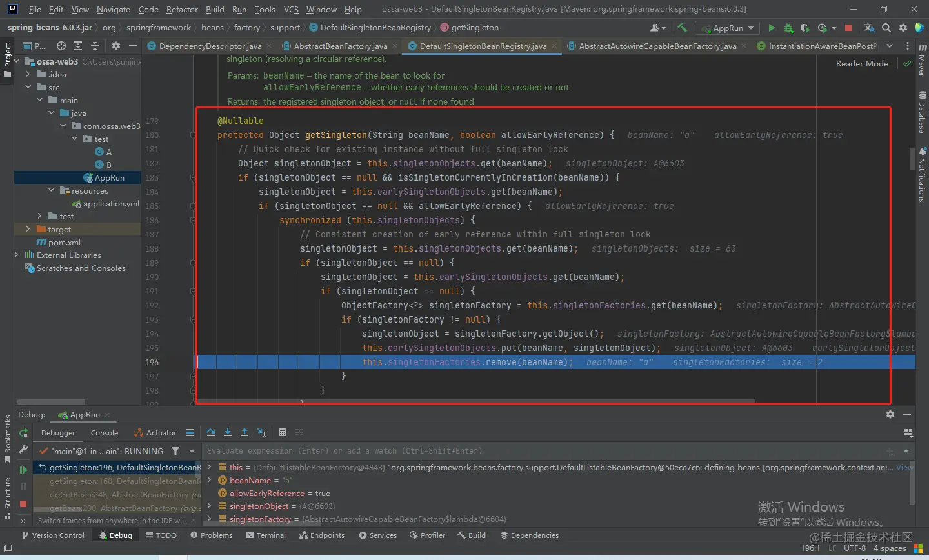Image resolution: width=929 pixels, height=560 pixels.
Task: Open the Endpoints tool window
Action: [321, 535]
